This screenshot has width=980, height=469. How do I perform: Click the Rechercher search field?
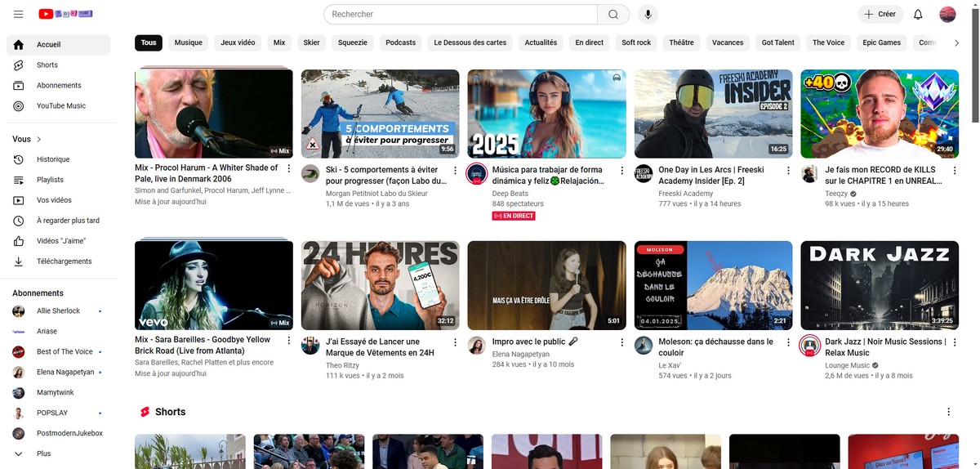(x=461, y=14)
